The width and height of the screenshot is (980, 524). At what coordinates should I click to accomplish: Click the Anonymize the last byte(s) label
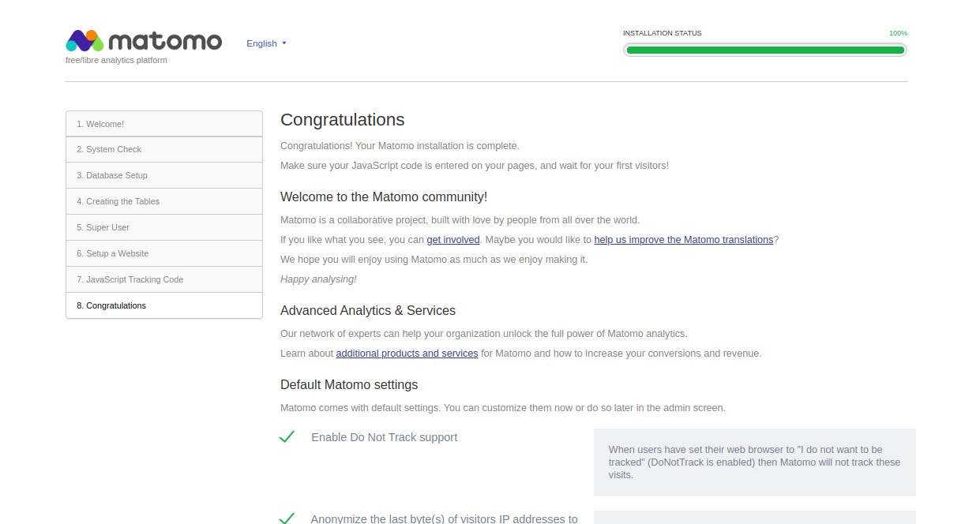coord(445,518)
